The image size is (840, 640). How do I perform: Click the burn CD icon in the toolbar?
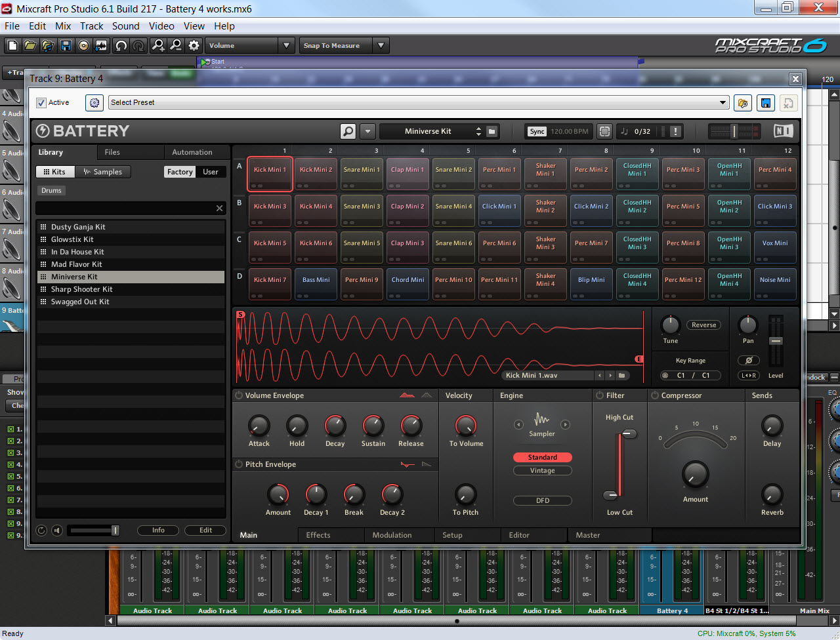pyautogui.click(x=83, y=45)
